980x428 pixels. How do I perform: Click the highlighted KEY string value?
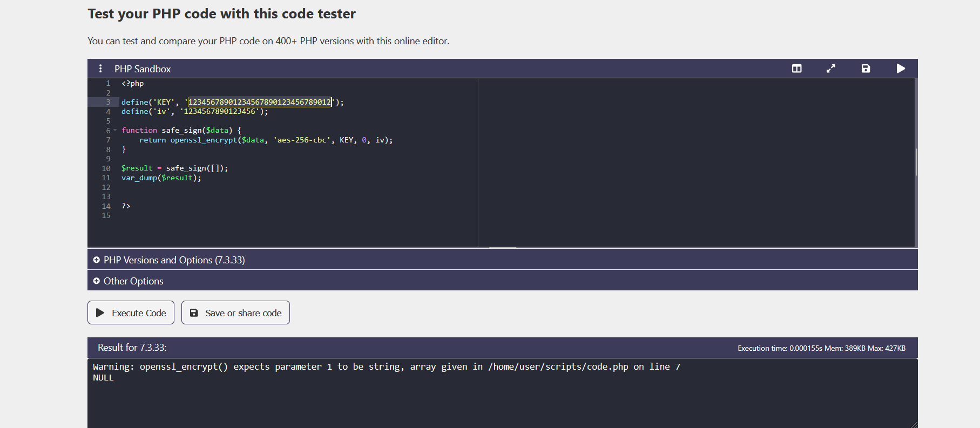[260, 102]
